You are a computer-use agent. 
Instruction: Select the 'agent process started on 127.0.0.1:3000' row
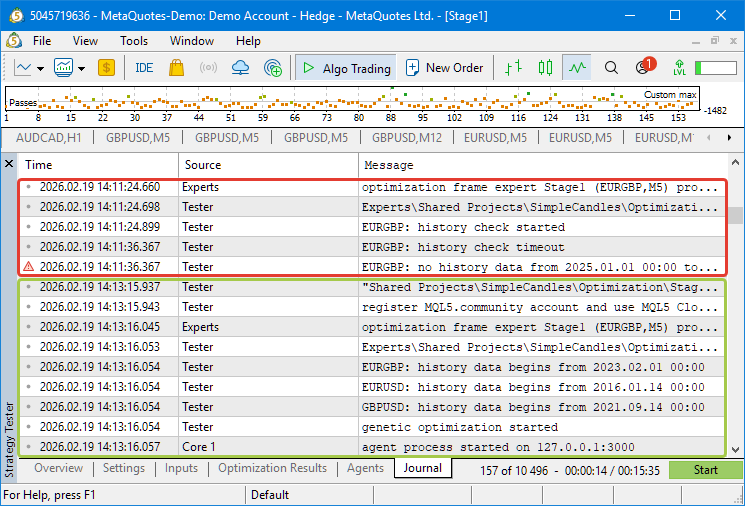(372, 447)
